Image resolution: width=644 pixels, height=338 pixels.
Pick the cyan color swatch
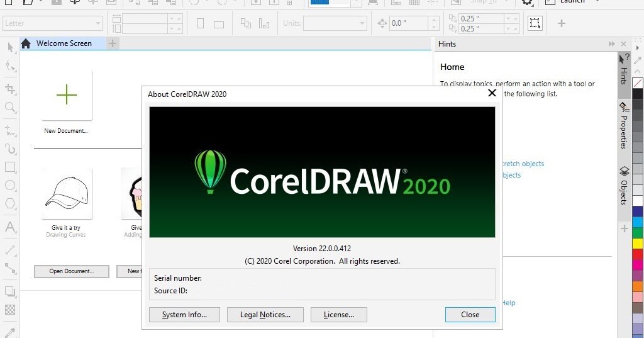pos(638,222)
